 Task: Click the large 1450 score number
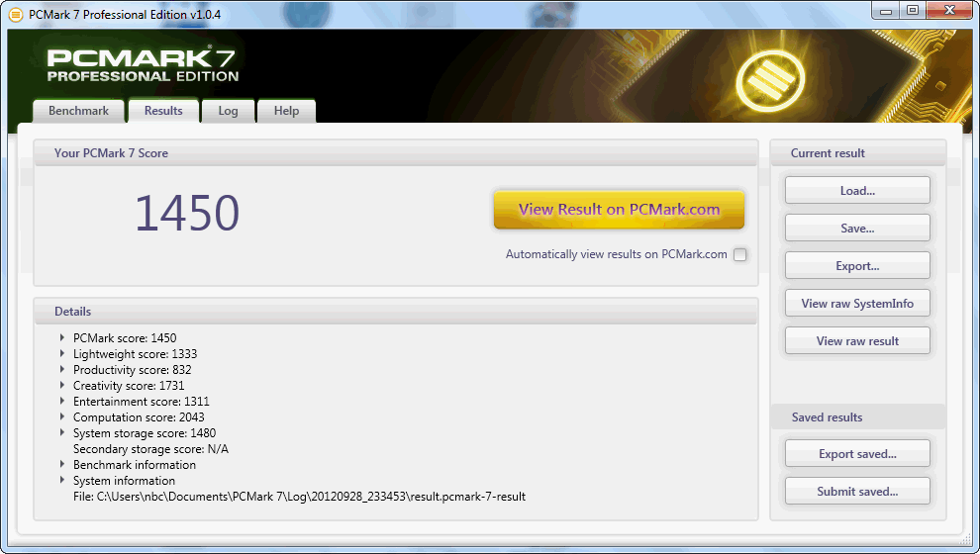(x=187, y=213)
